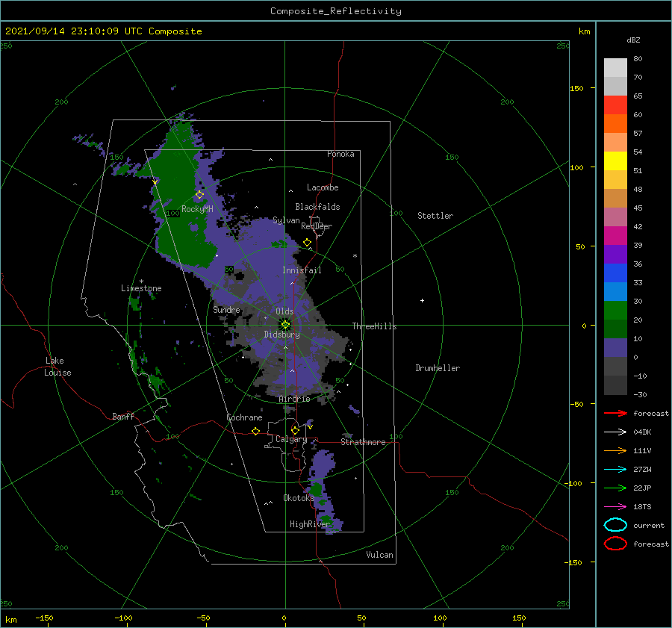Select the HighRiver label

click(309, 524)
